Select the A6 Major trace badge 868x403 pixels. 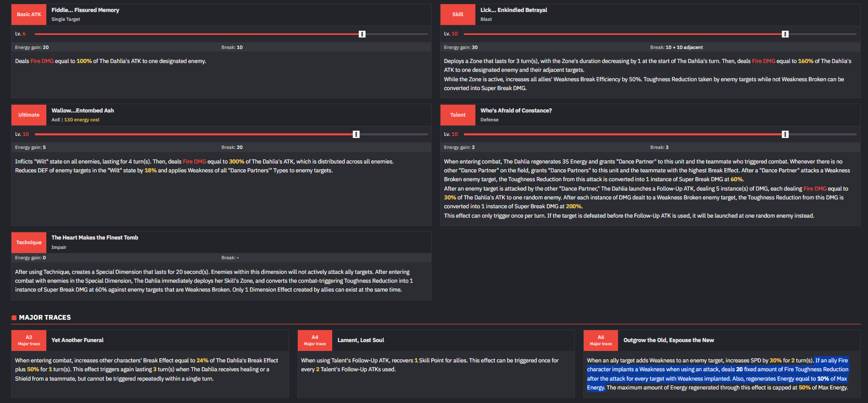600,340
